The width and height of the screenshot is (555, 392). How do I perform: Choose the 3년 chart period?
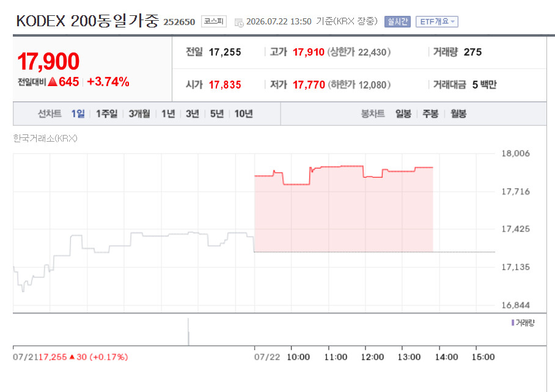[x=193, y=114]
